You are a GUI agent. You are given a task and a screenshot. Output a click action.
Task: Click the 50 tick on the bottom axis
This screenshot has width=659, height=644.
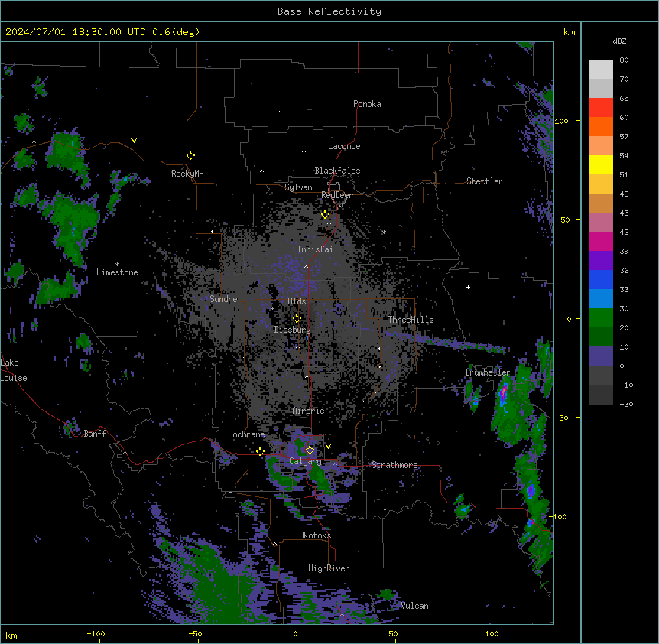coord(392,633)
